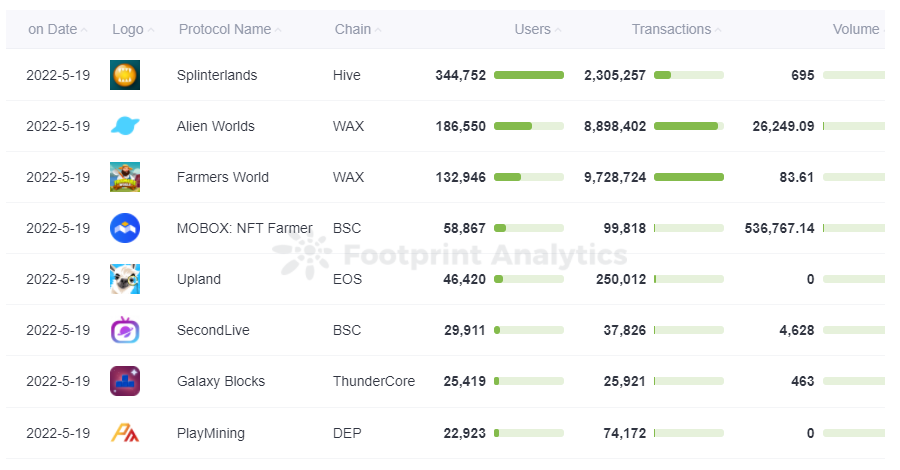This screenshot has width=900, height=470.
Task: Sort by Protocol Name column header
Action: [x=230, y=29]
